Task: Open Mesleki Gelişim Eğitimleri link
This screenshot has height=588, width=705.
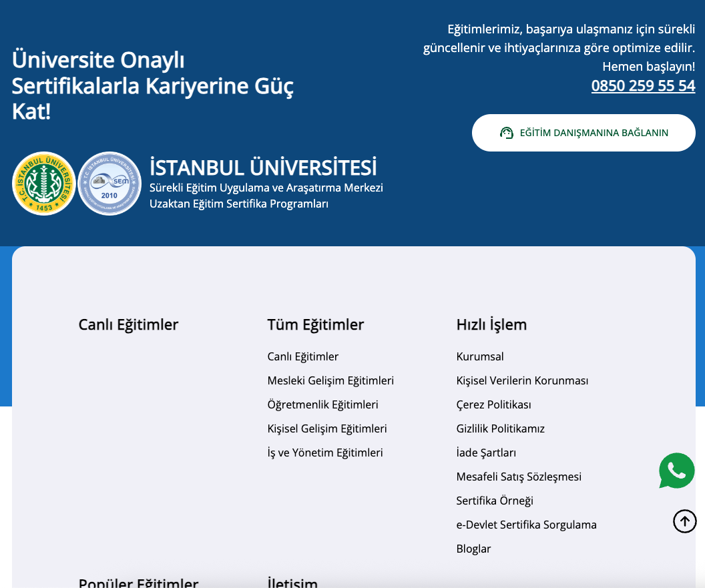Action: point(330,380)
